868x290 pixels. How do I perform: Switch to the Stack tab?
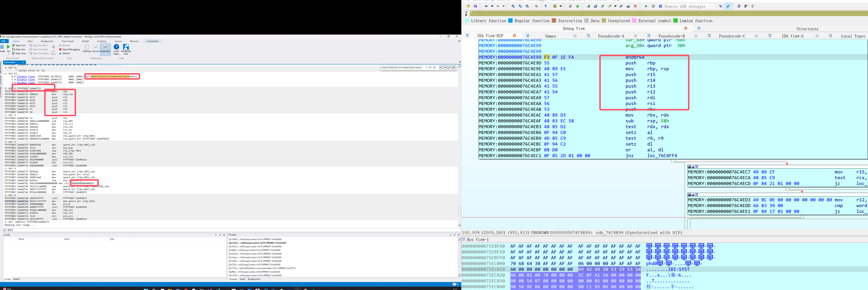243,279
